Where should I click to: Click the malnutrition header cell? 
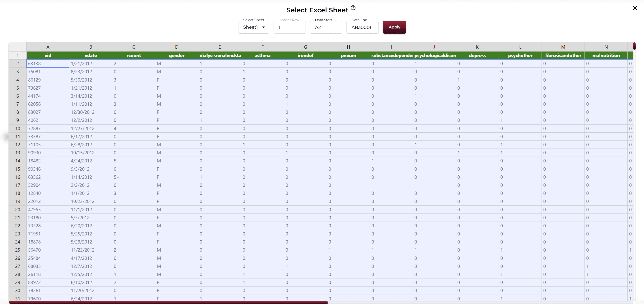pyautogui.click(x=606, y=55)
